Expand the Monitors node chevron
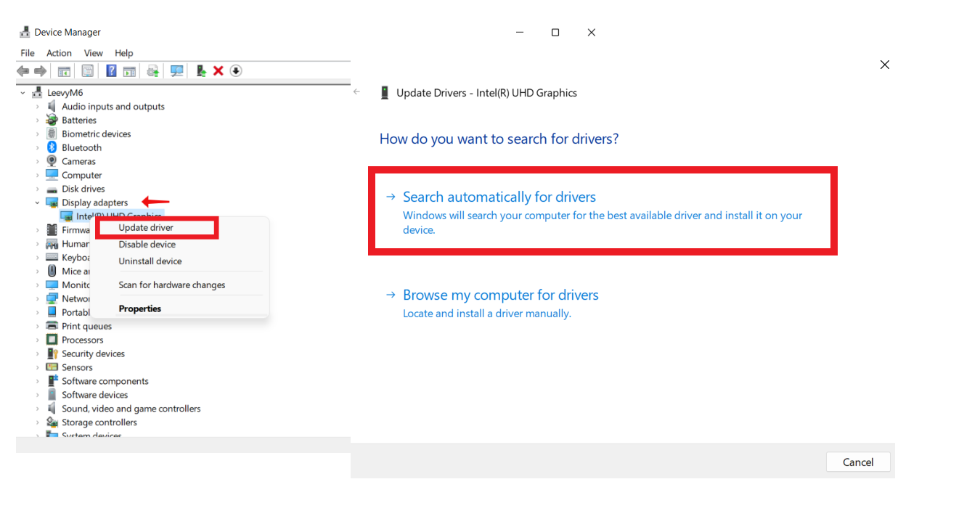 pos(38,285)
